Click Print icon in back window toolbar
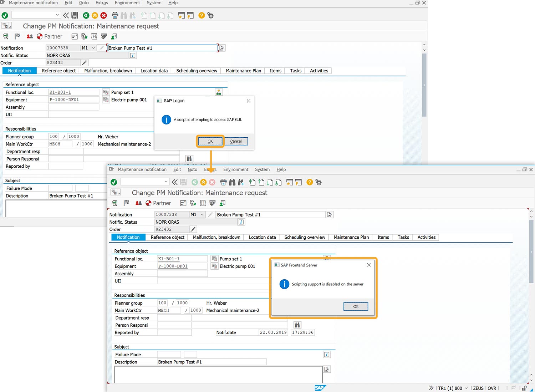This screenshot has width=535, height=392. coord(115,15)
